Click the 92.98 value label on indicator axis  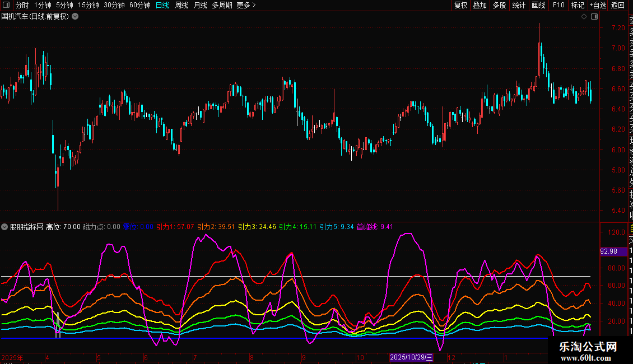608,251
